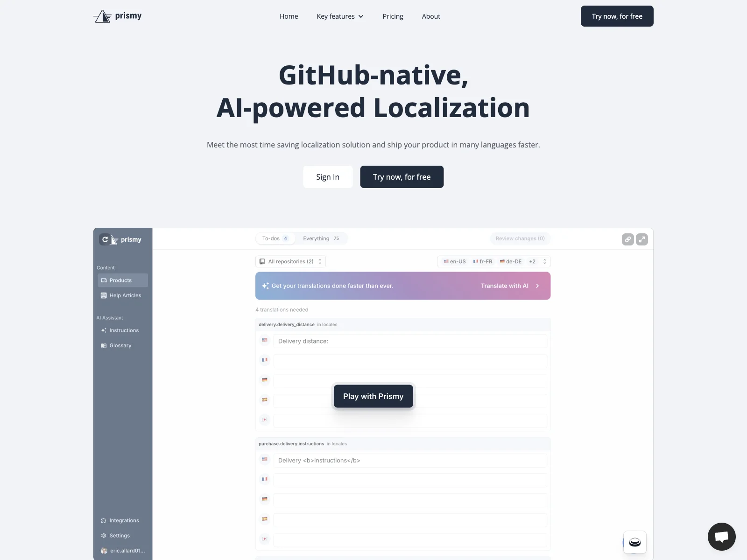Image resolution: width=747 pixels, height=560 pixels.
Task: Go to the Pricing page
Action: click(393, 16)
